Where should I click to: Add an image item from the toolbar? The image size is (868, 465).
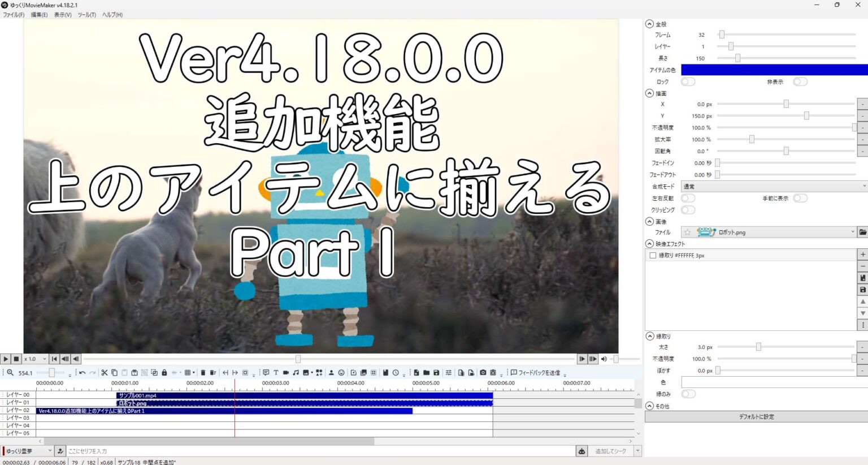307,373
